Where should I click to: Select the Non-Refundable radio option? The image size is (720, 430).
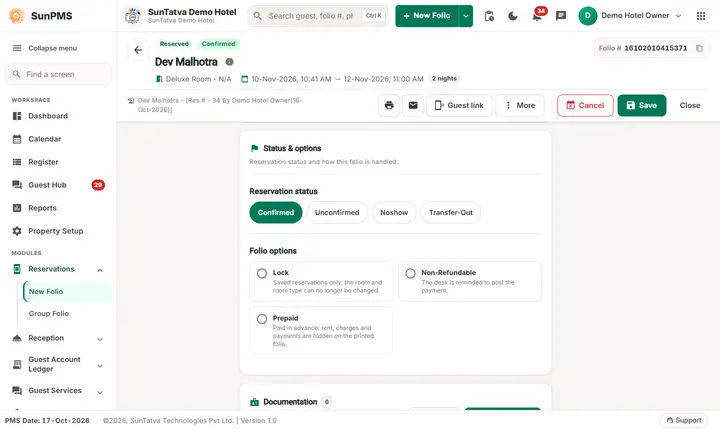[411, 273]
